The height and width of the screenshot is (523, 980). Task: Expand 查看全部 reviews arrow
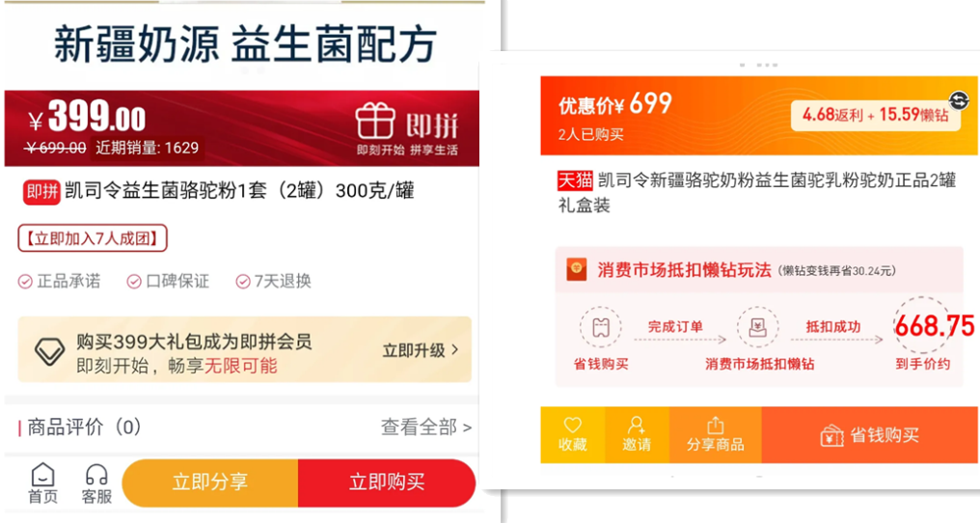point(467,427)
